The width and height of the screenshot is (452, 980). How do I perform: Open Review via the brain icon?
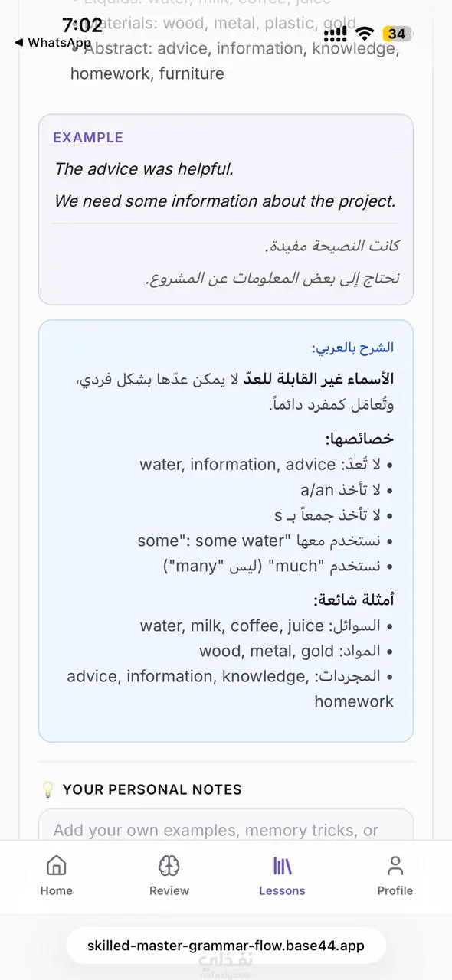tap(169, 865)
